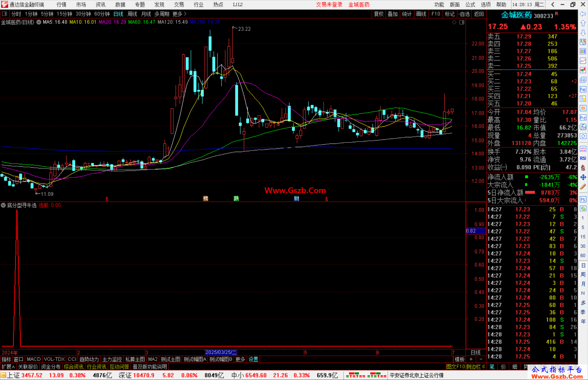This screenshot has height=380, width=588.
Task: Switch chart to 30分钟 period
Action: tap(83, 14)
